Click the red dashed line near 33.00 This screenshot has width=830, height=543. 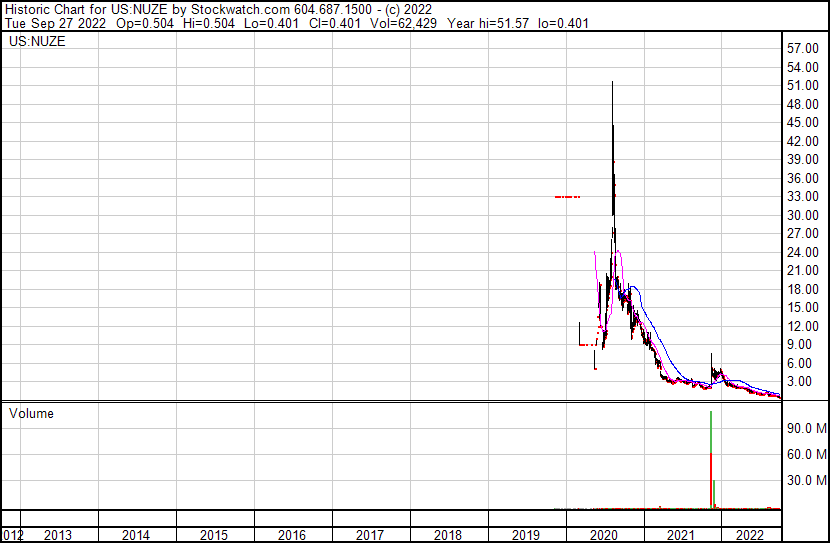[x=567, y=197]
